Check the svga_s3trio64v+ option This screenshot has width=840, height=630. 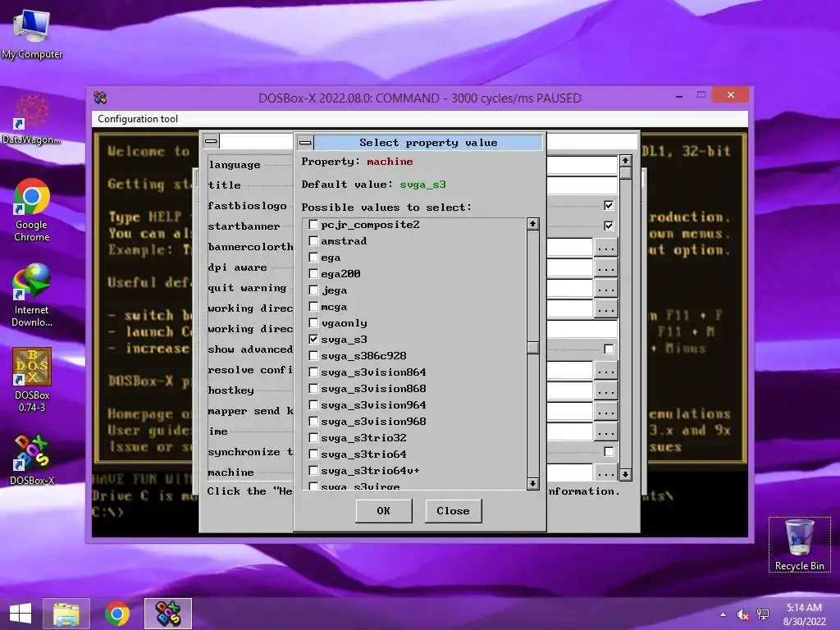coord(314,470)
